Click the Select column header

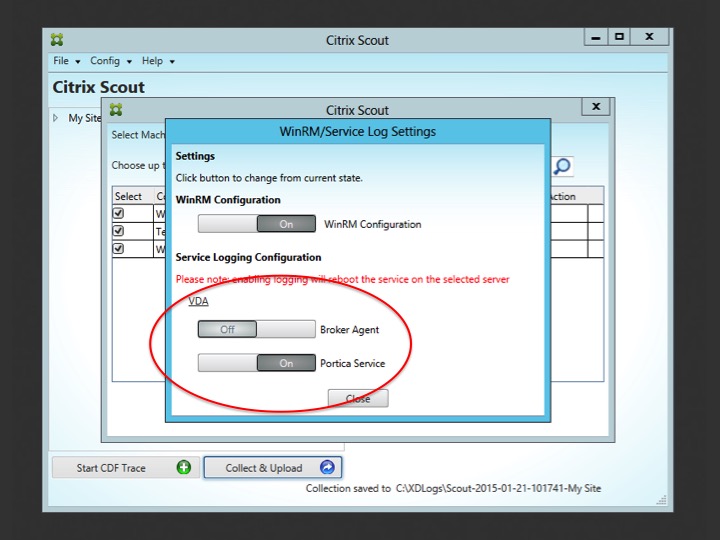tap(132, 196)
